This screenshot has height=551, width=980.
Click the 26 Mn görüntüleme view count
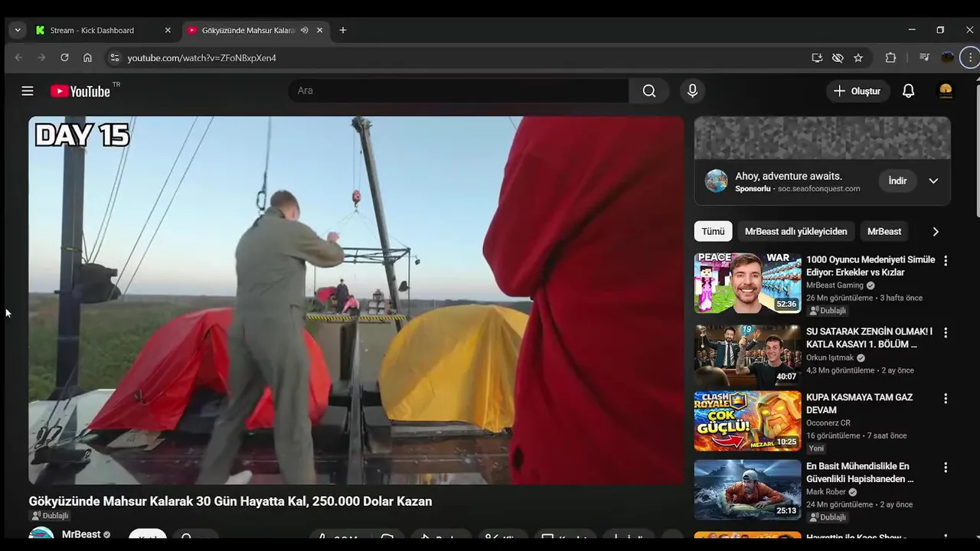840,298
